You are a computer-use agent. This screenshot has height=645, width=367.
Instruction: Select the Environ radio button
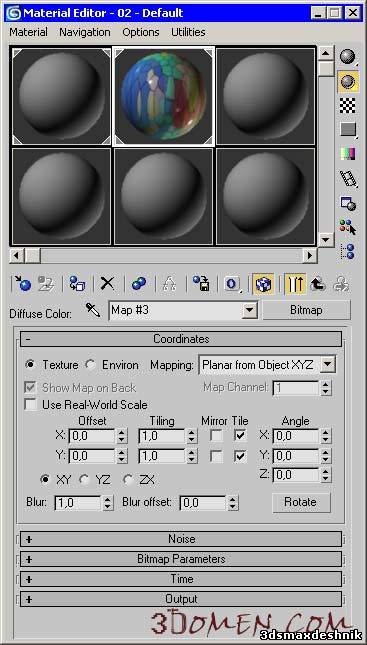[90, 364]
